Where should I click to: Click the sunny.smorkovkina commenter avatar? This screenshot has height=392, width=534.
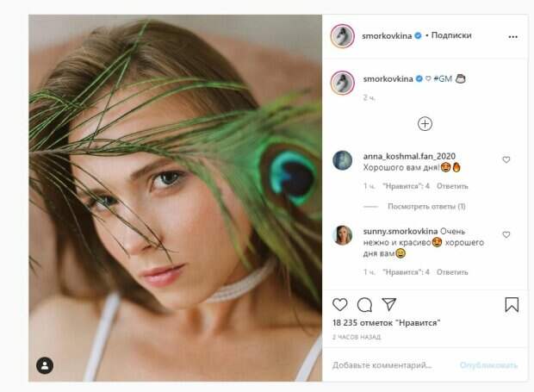(x=343, y=235)
